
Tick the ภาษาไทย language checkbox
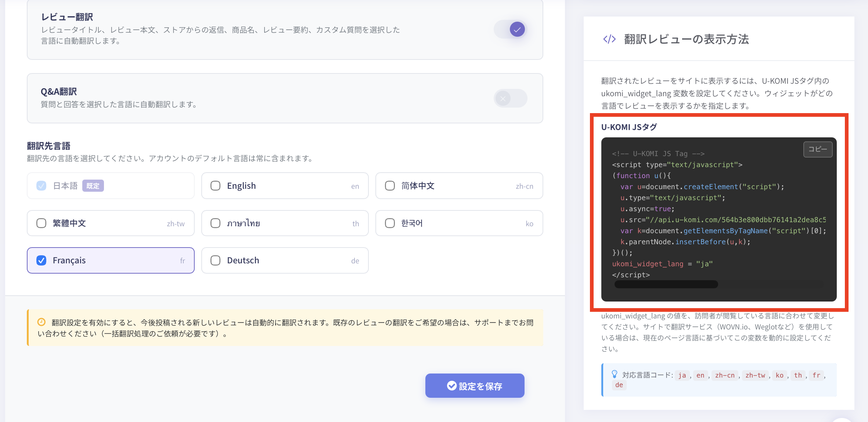216,223
